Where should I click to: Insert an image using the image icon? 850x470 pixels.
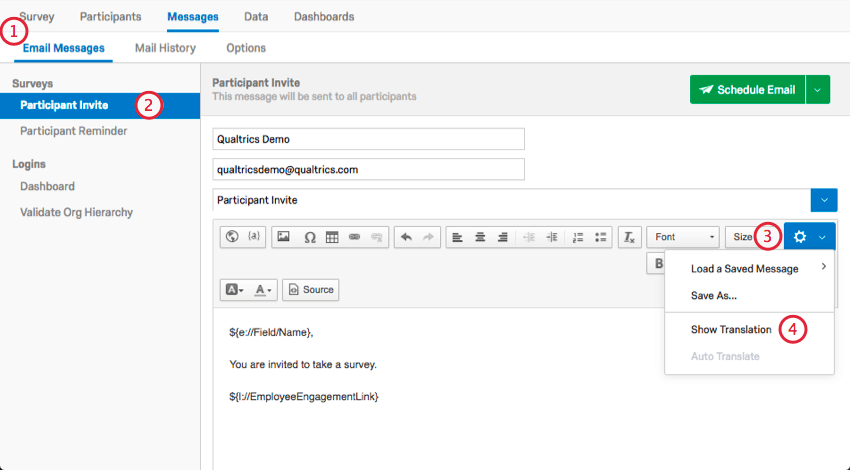tap(283, 237)
